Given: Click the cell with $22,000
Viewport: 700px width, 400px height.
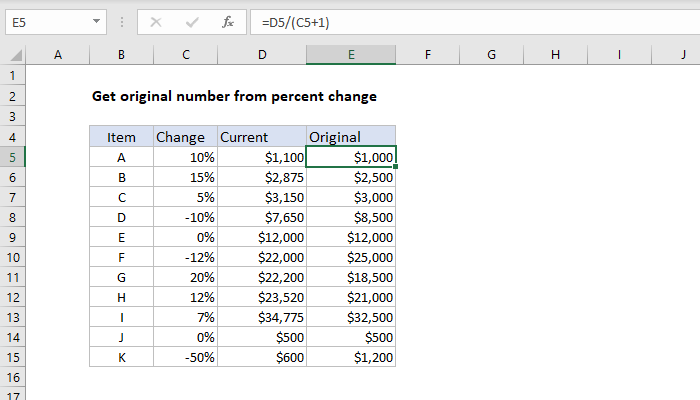Looking at the screenshot, I should (262, 257).
